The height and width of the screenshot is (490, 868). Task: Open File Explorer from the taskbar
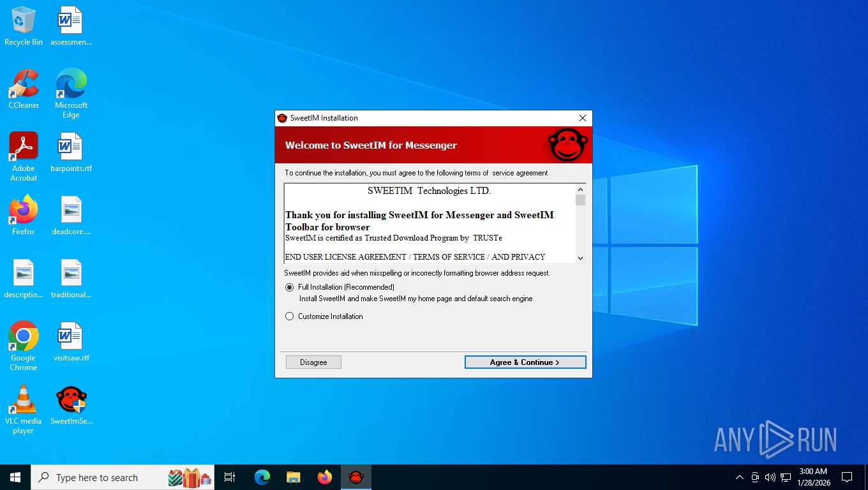pos(294,477)
